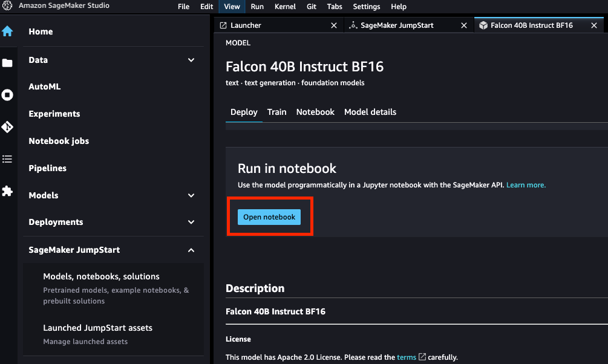
Task: Click the Home icon in the left sidebar
Action: coord(7,31)
